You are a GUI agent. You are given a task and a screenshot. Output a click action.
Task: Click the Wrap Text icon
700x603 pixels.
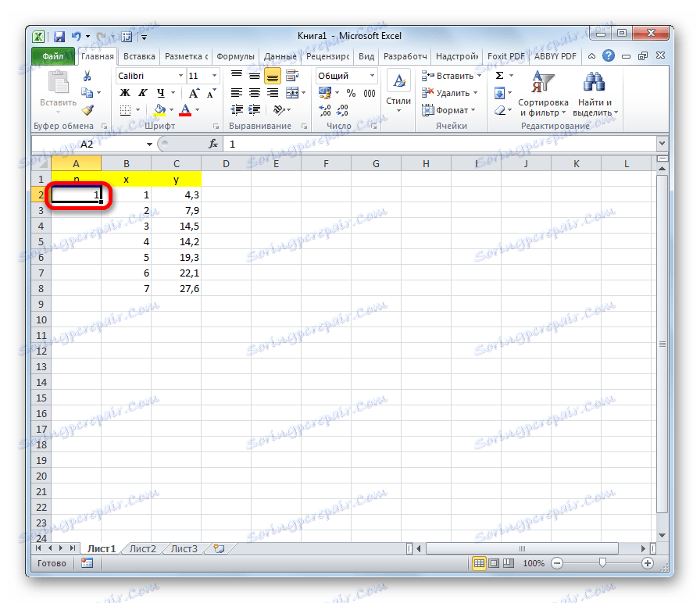coord(292,76)
